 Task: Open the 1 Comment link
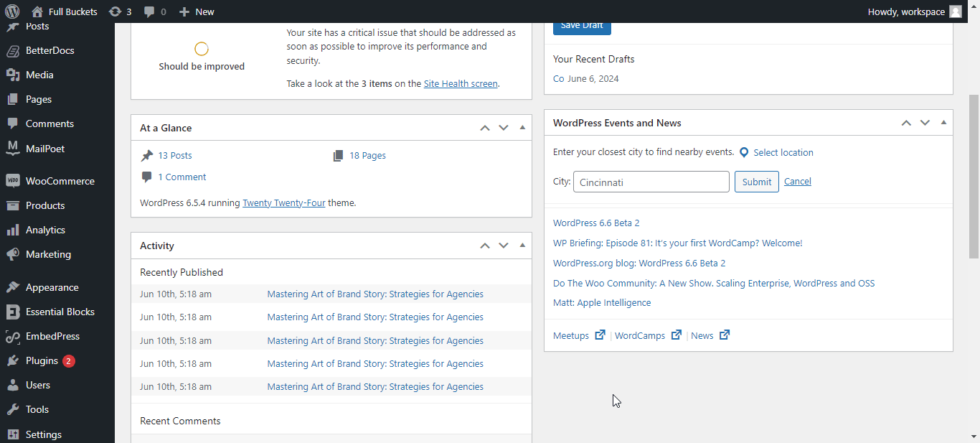tap(182, 177)
